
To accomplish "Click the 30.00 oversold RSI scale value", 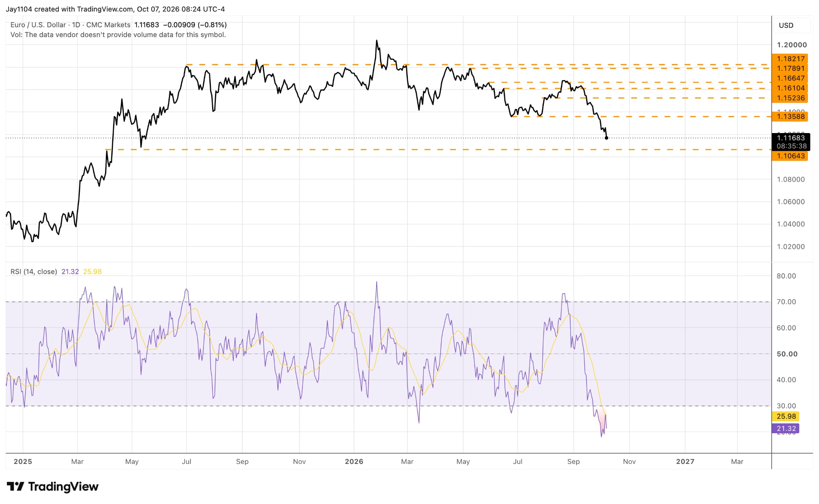I will click(x=786, y=406).
